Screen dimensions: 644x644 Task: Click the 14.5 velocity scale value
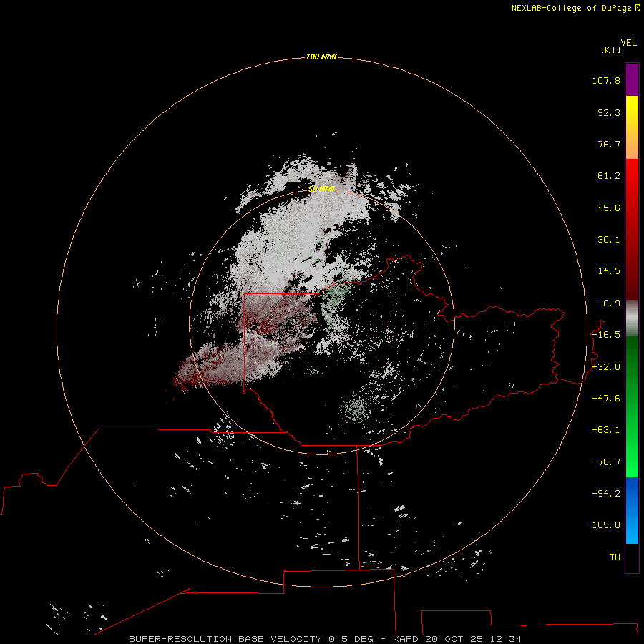(x=609, y=271)
